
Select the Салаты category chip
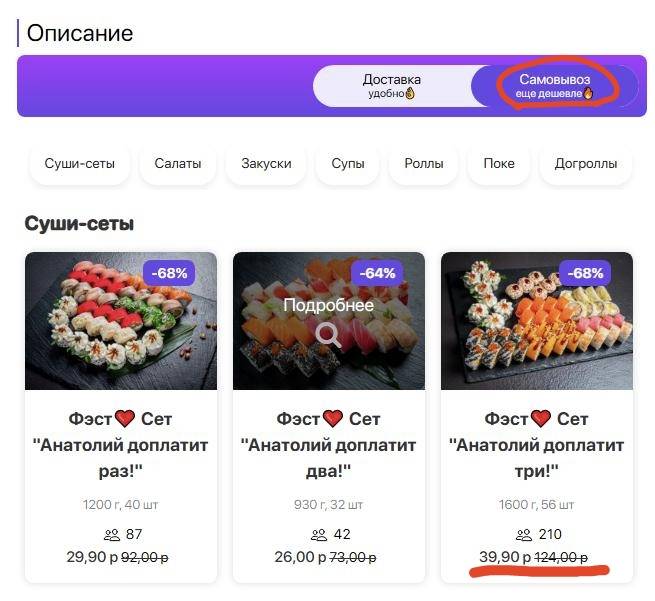[178, 164]
